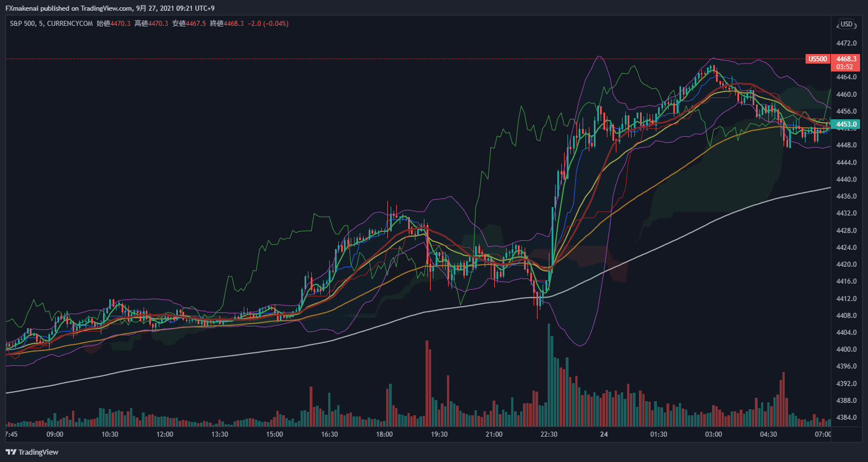Click the 01:30 time axis label

coord(659,434)
